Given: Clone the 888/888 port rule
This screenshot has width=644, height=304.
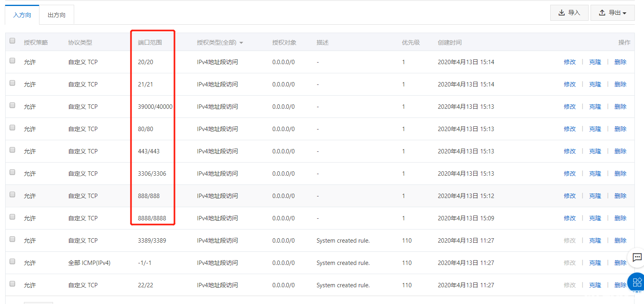Looking at the screenshot, I should tap(595, 196).
